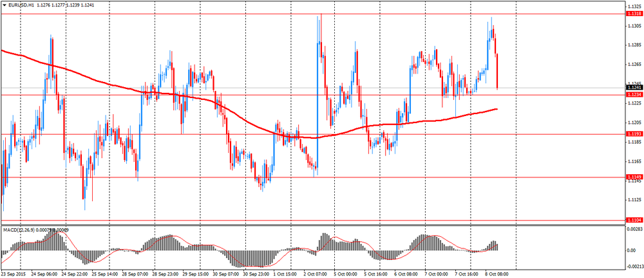Image resolution: width=644 pixels, height=278 pixels.
Task: Select the red 1.1193 level price tag
Action: 634,134
